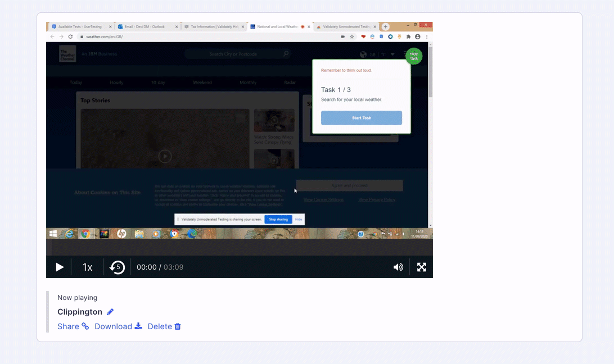This screenshot has height=364, width=614.
Task: Click the Windows Start button in the recording
Action: tap(53, 234)
